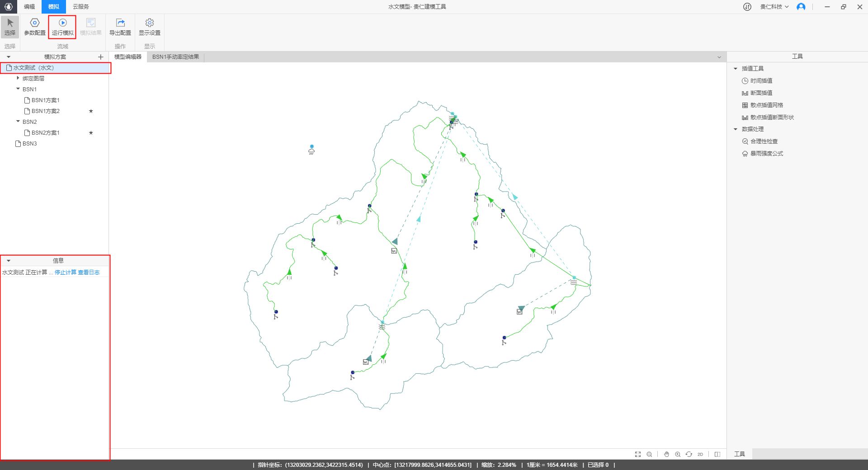
Task: Toggle the star on BSN1方案2
Action: click(91, 111)
